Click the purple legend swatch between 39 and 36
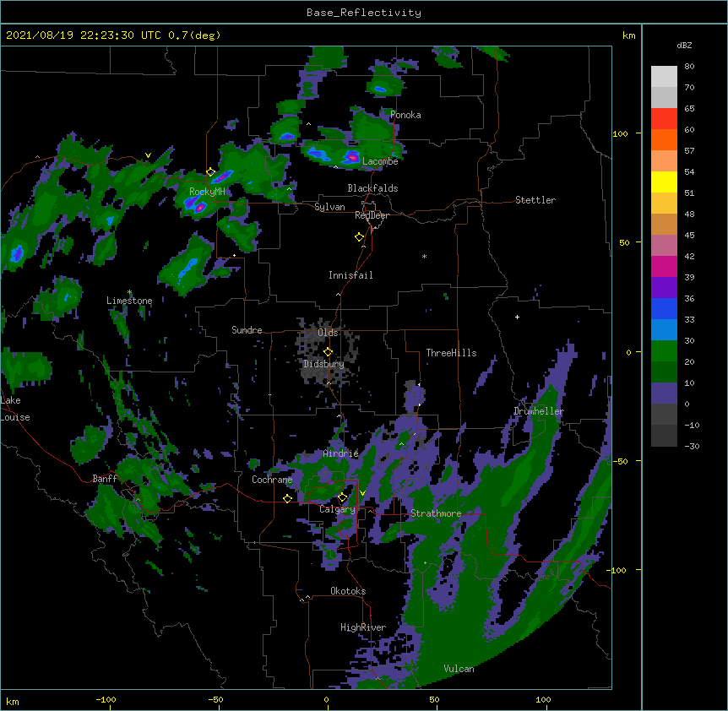The height and width of the screenshot is (711, 728). 664,288
